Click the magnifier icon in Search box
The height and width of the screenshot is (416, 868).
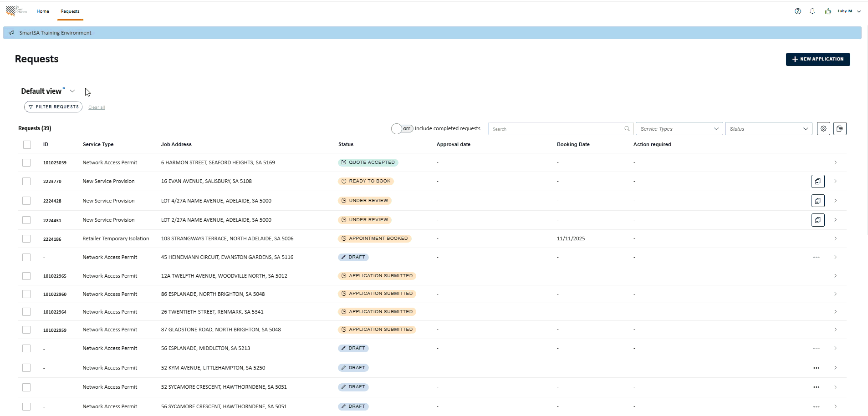click(627, 129)
